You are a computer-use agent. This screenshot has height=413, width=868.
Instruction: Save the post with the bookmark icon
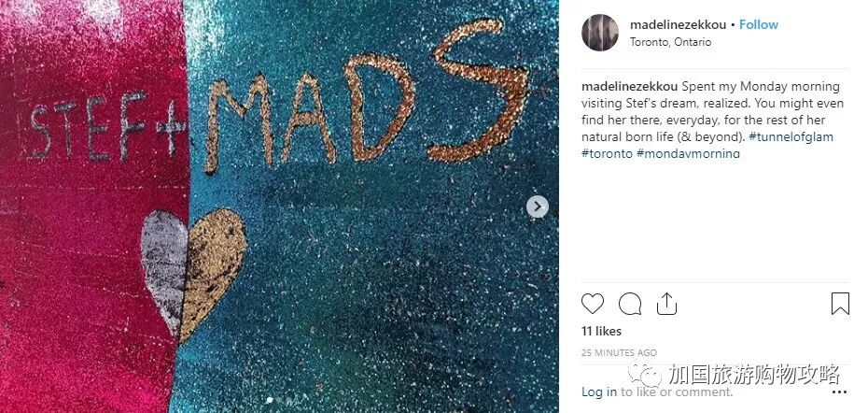pyautogui.click(x=840, y=304)
